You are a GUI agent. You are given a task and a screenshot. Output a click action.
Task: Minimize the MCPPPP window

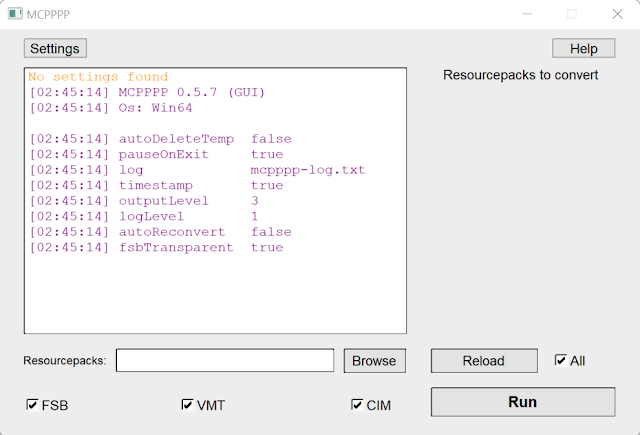pyautogui.click(x=527, y=14)
